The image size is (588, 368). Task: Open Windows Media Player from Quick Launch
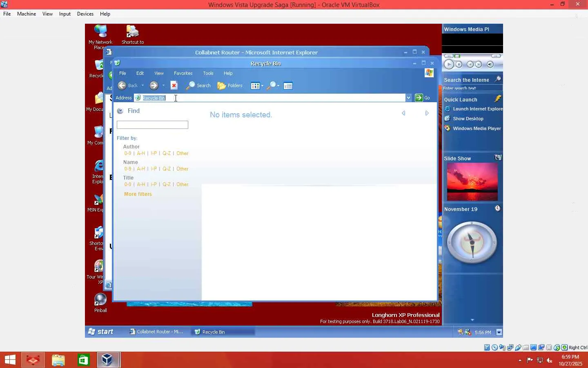point(472,128)
